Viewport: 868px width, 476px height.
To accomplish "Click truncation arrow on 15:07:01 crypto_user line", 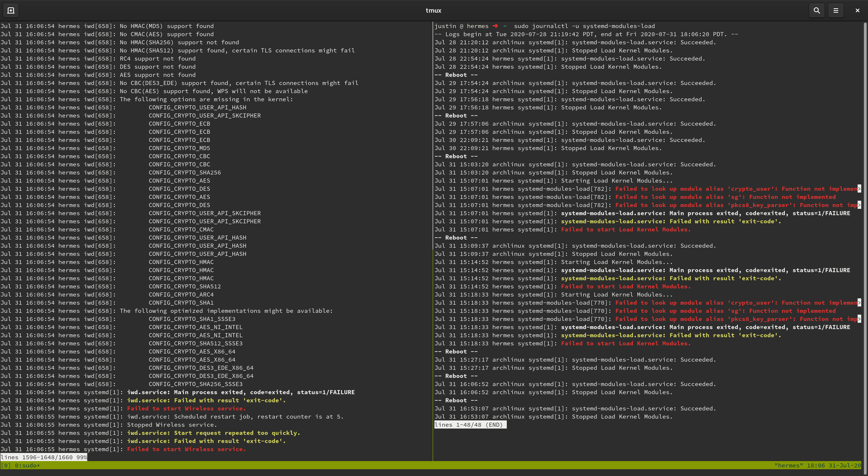I will point(859,189).
